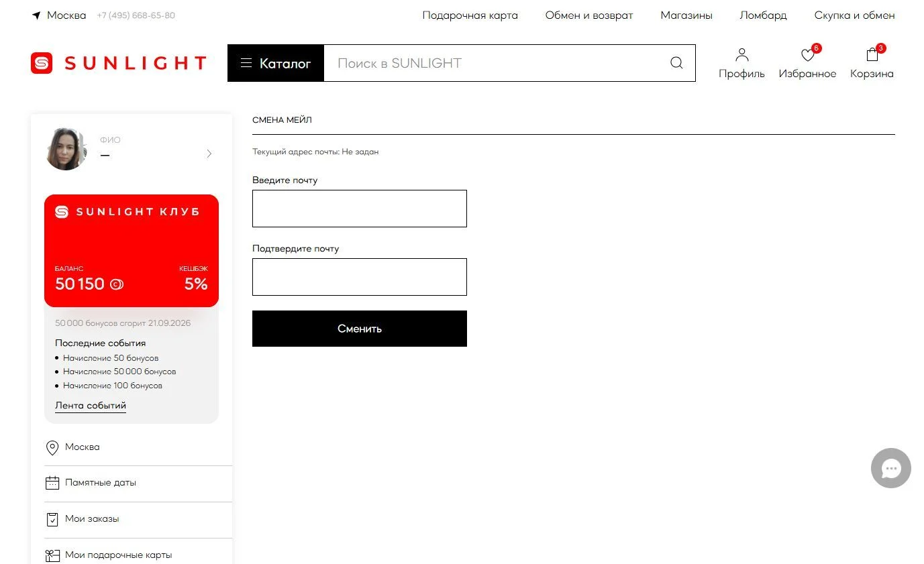Focus the Подтвердите почту field
The width and height of the screenshot is (924, 564).
click(x=360, y=277)
